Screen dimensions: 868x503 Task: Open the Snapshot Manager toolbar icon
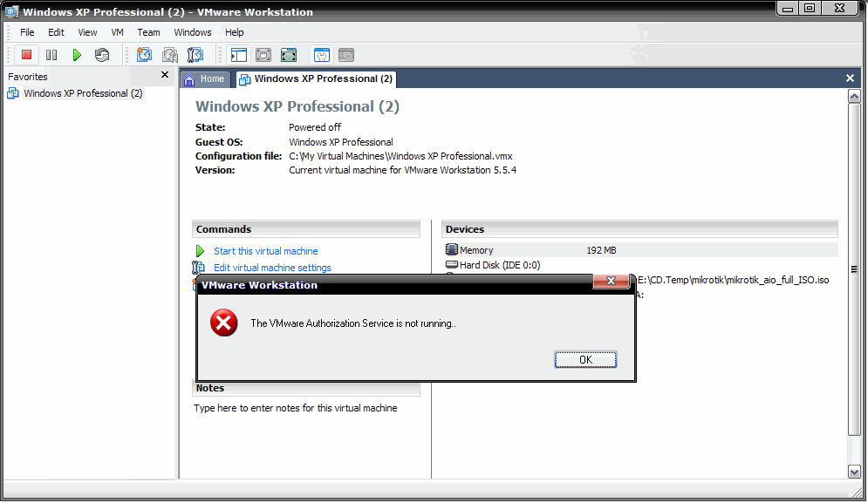(195, 55)
